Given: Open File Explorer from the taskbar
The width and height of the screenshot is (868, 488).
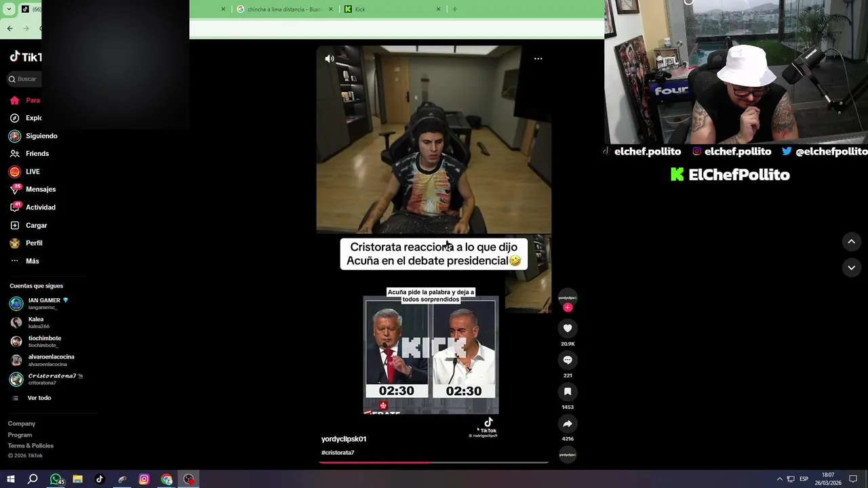Looking at the screenshot, I should click(x=77, y=479).
